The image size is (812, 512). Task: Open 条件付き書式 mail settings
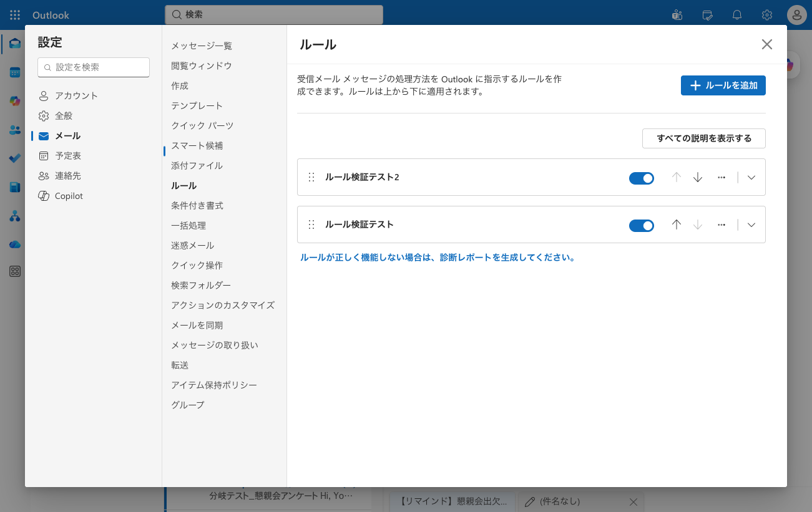tap(197, 206)
